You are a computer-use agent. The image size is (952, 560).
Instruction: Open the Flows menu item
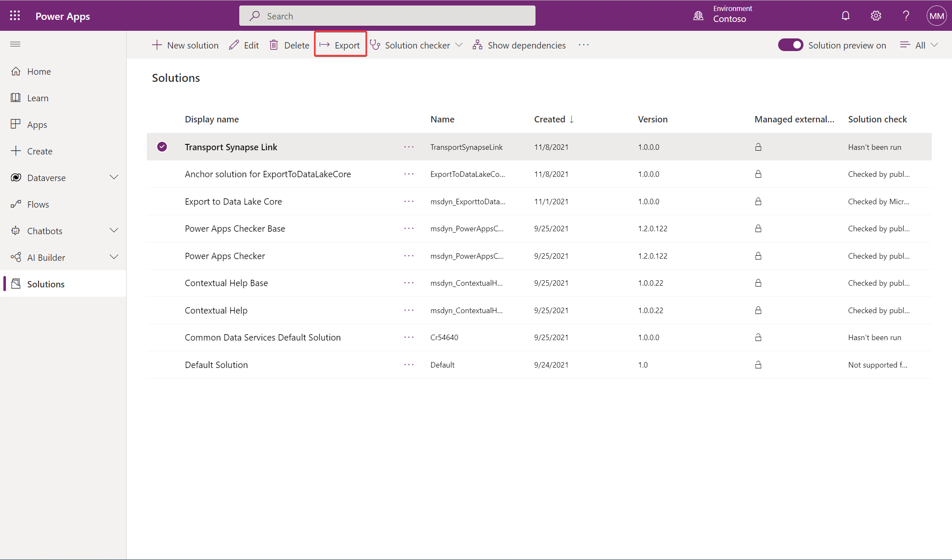point(38,204)
